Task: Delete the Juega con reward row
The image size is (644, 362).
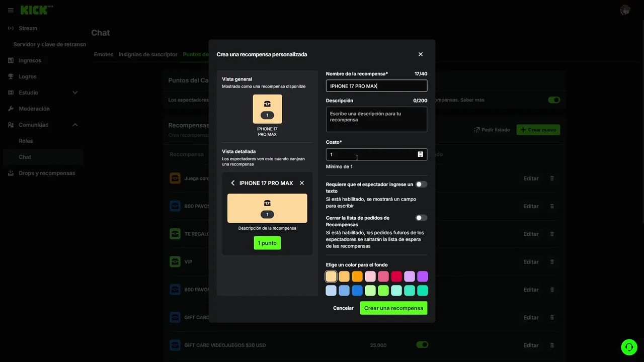Action: pos(552,178)
